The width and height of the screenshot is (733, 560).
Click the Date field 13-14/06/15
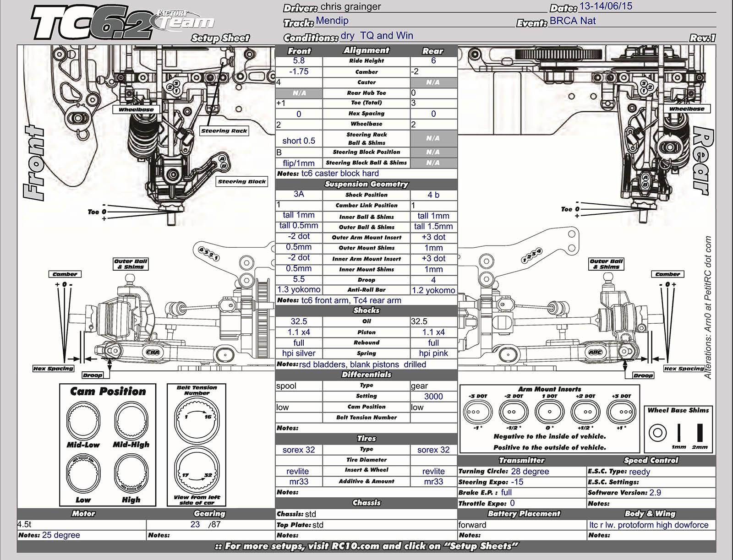647,6
